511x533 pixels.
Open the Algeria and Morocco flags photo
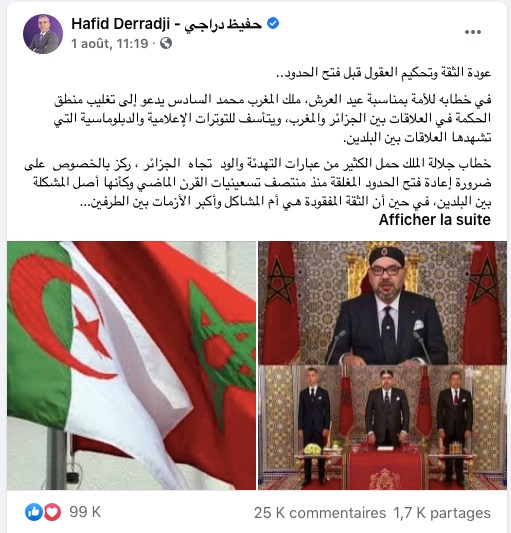tap(131, 365)
